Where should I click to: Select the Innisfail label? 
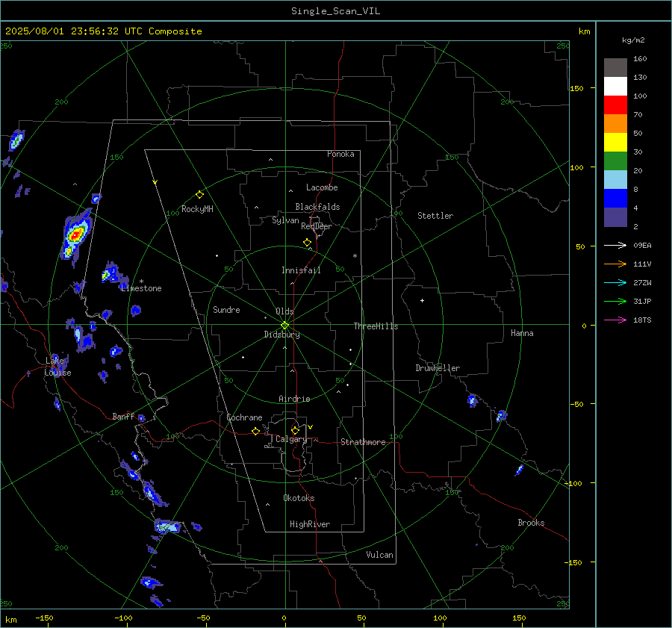tap(301, 270)
